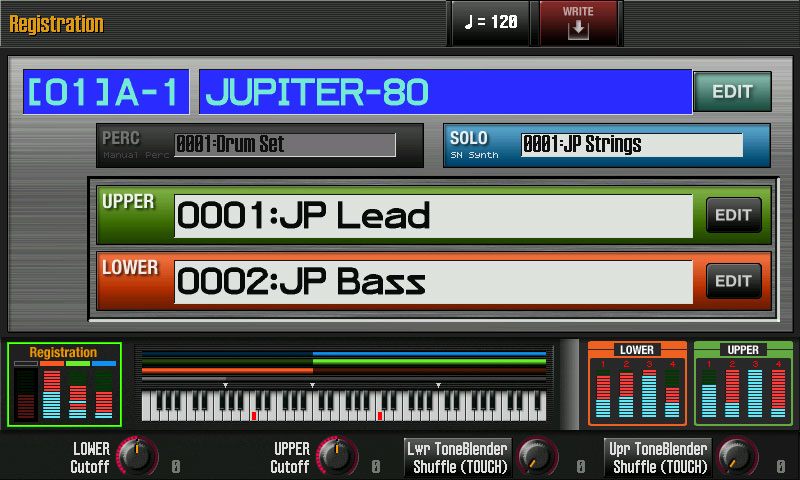This screenshot has height=480, width=800.
Task: Click the Registration title text
Action: click(56, 24)
